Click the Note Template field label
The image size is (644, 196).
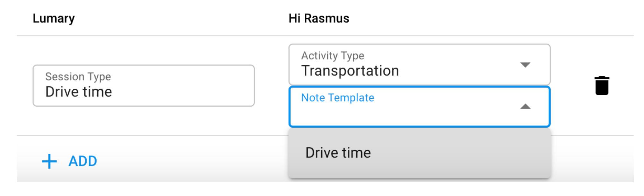click(x=337, y=98)
